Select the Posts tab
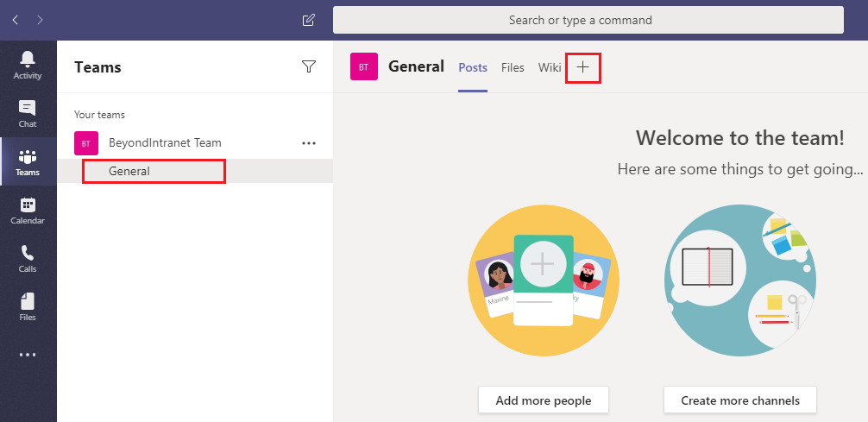The width and height of the screenshot is (868, 422). coord(473,67)
